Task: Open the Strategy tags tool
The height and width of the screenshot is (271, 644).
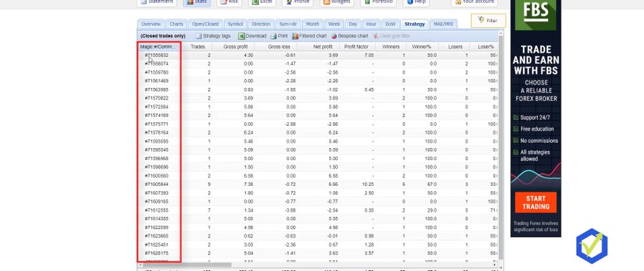Action: coord(213,36)
